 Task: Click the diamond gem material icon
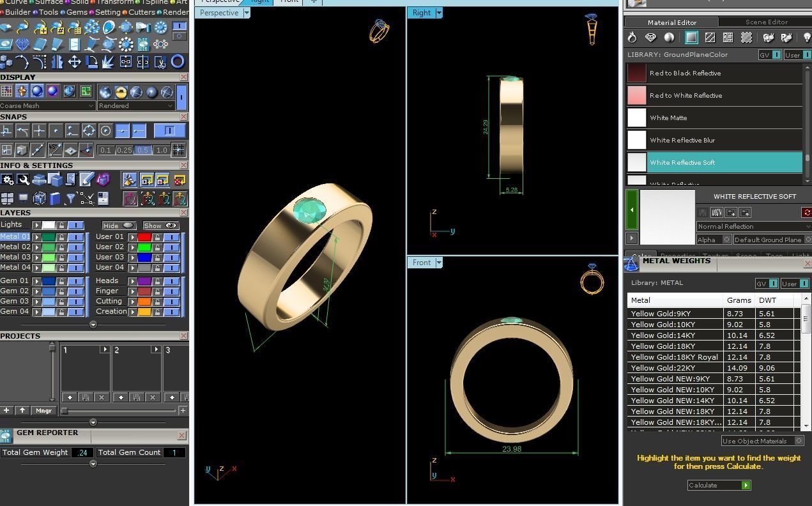pos(650,38)
